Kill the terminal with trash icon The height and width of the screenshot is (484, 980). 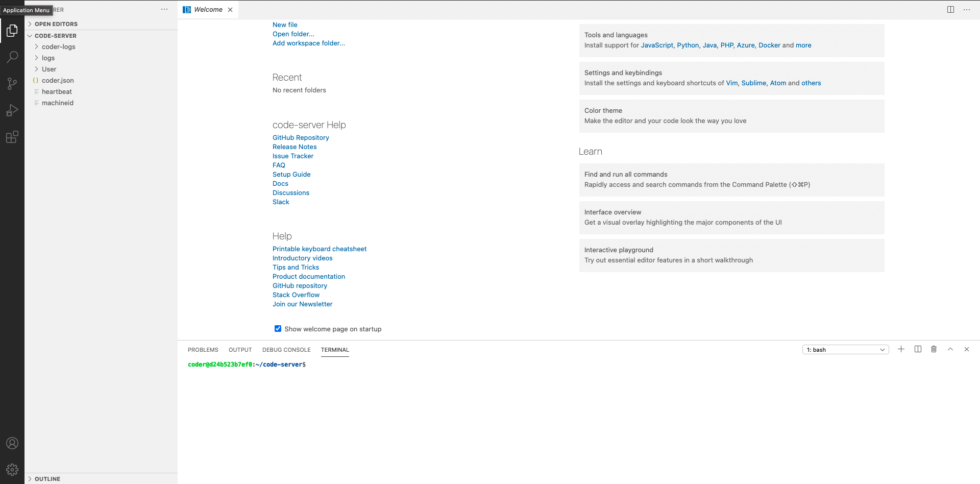click(x=934, y=349)
